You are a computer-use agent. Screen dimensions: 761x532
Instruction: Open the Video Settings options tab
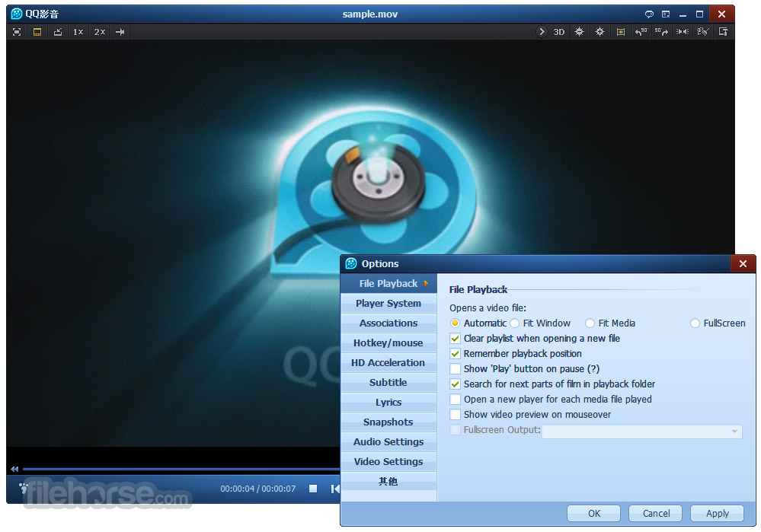388,462
